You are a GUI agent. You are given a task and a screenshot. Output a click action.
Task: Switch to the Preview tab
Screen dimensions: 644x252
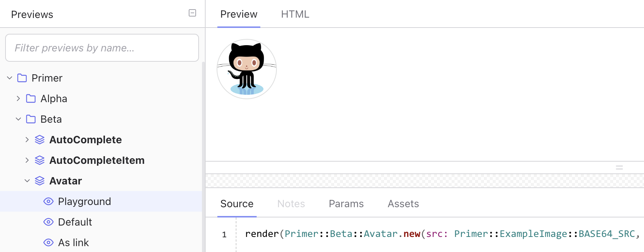239,14
